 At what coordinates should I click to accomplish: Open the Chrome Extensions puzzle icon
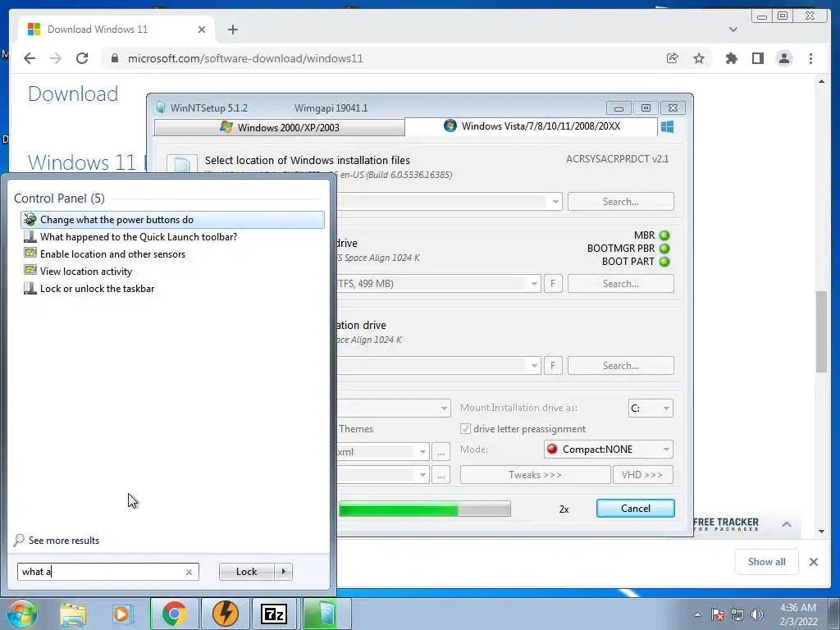coord(731,58)
